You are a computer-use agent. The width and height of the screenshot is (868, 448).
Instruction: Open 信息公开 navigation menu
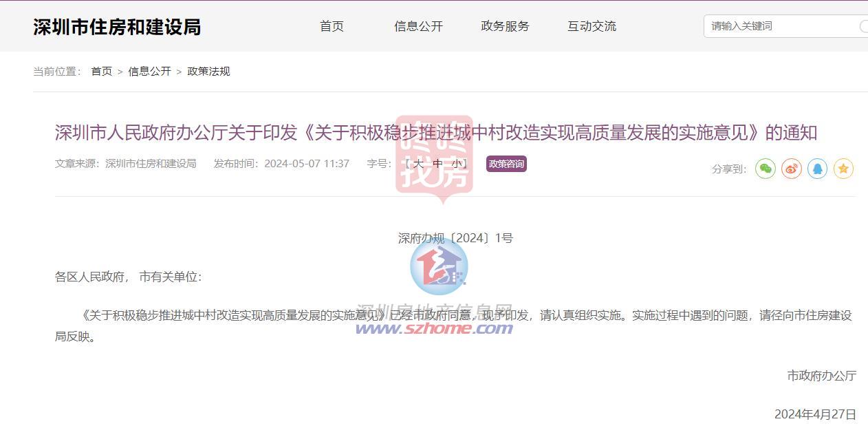(418, 26)
